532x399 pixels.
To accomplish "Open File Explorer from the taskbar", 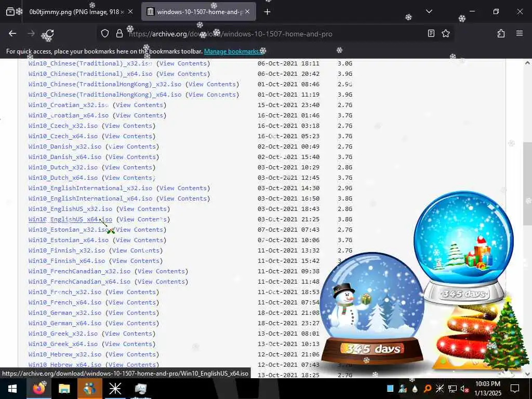I will point(64,389).
